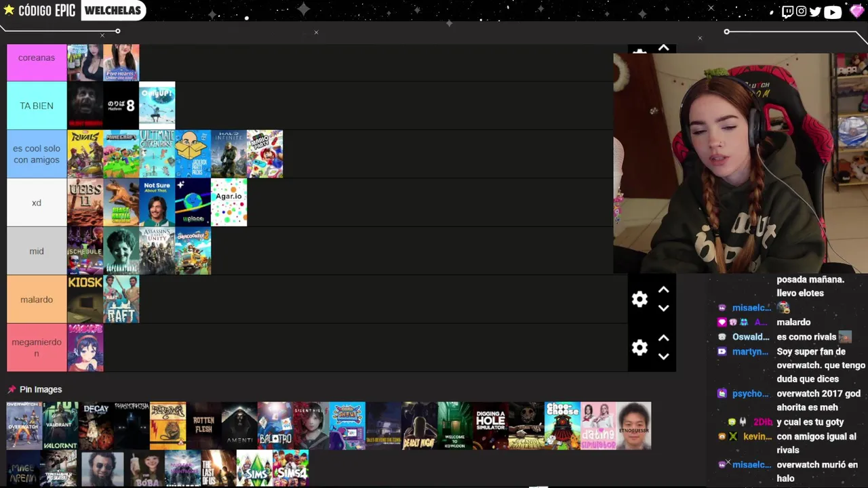Screen dimensions: 868x488
Task: Pick the Silent Hill image in the pool
Action: (311, 426)
